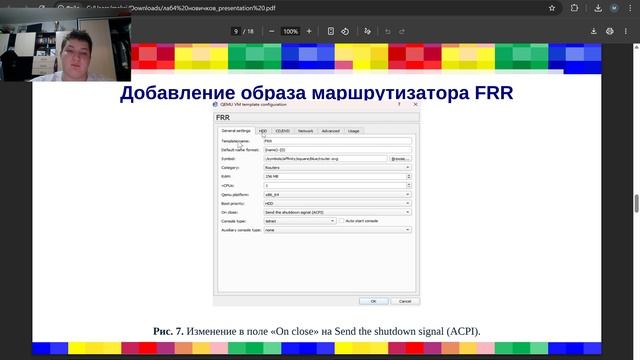Click the undo arrow in PDF toolbar
The width and height of the screenshot is (640, 360).
(x=388, y=31)
